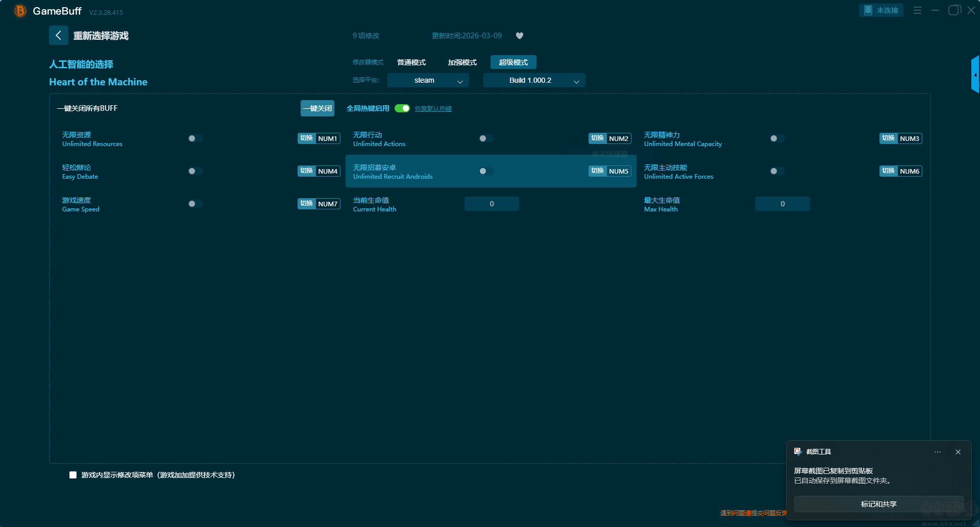Click the NUM5 hotkey field
Image resolution: width=980 pixels, height=527 pixels.
(x=619, y=171)
